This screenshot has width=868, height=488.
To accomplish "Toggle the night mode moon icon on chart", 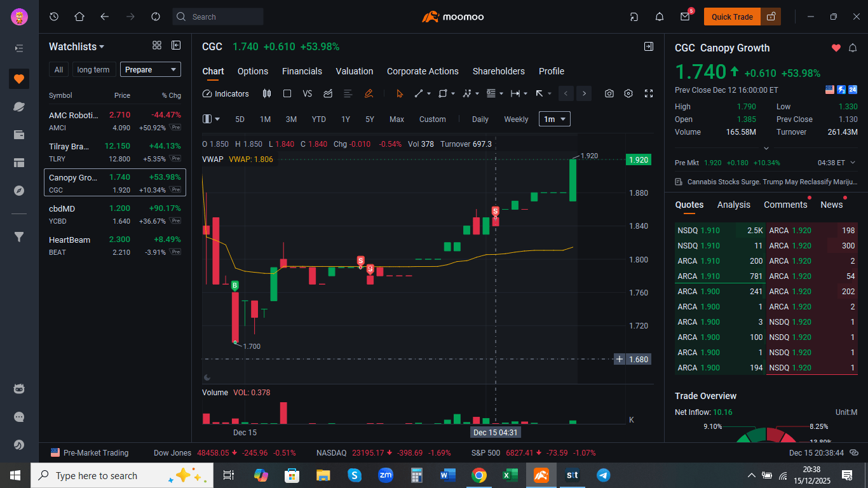I will tap(207, 377).
